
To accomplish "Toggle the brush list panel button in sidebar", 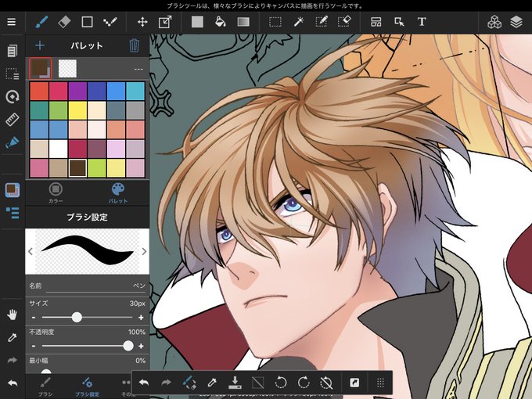I will tap(13, 213).
